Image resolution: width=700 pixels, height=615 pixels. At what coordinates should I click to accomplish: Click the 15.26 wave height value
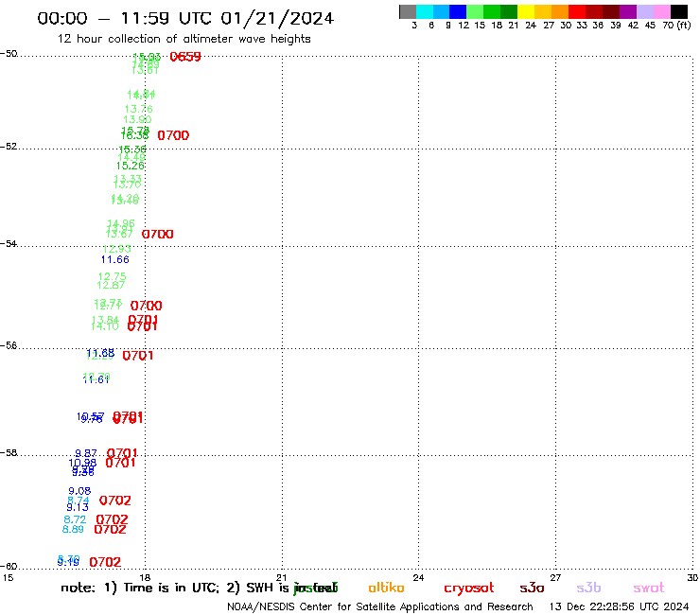[x=130, y=166]
